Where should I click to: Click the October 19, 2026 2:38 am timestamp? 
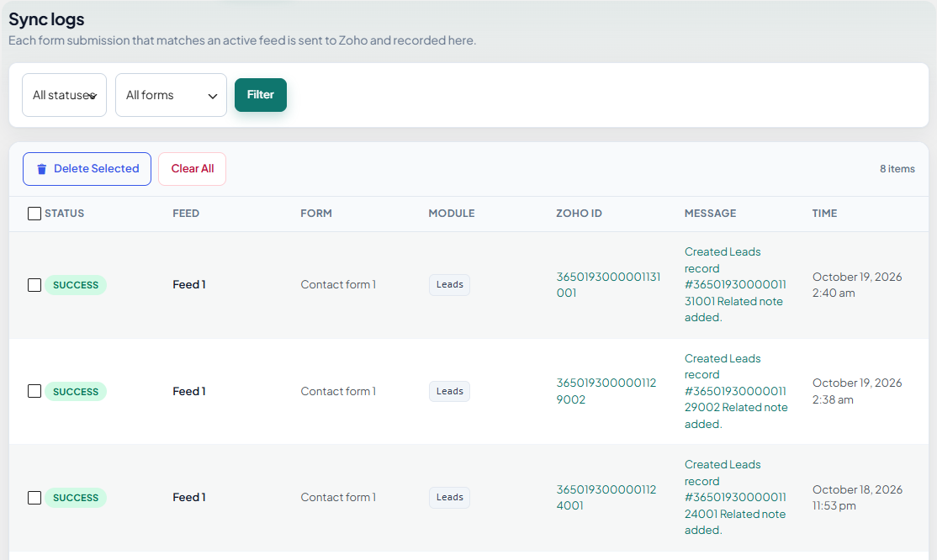pyautogui.click(x=857, y=391)
